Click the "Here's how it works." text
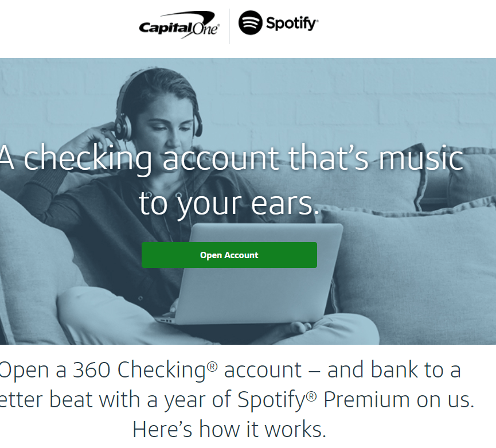The image size is (496, 448). [x=229, y=429]
